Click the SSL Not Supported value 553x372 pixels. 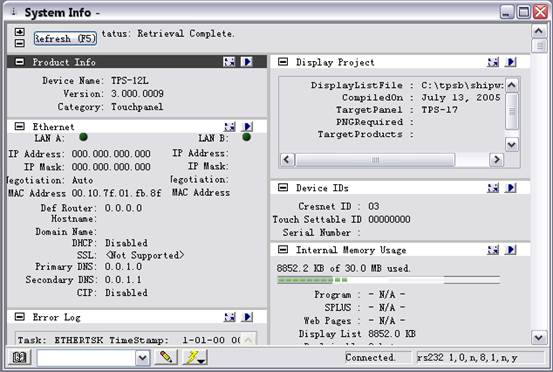point(145,255)
